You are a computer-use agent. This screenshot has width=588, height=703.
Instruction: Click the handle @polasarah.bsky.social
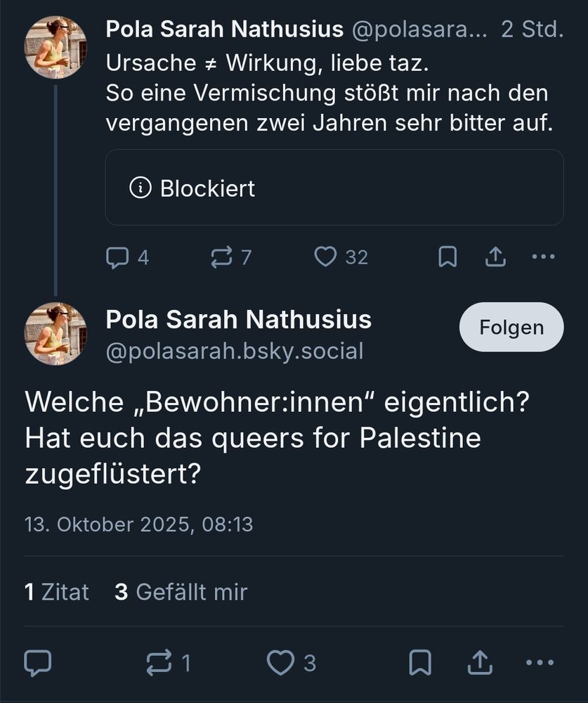[x=234, y=351]
